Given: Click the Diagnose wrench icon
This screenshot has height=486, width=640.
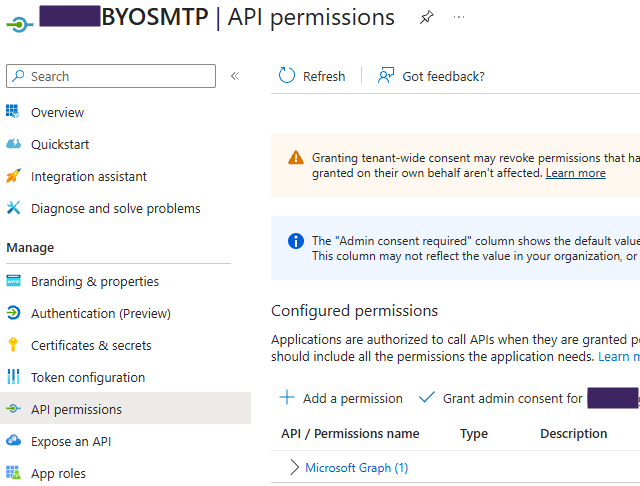Looking at the screenshot, I should [13, 208].
